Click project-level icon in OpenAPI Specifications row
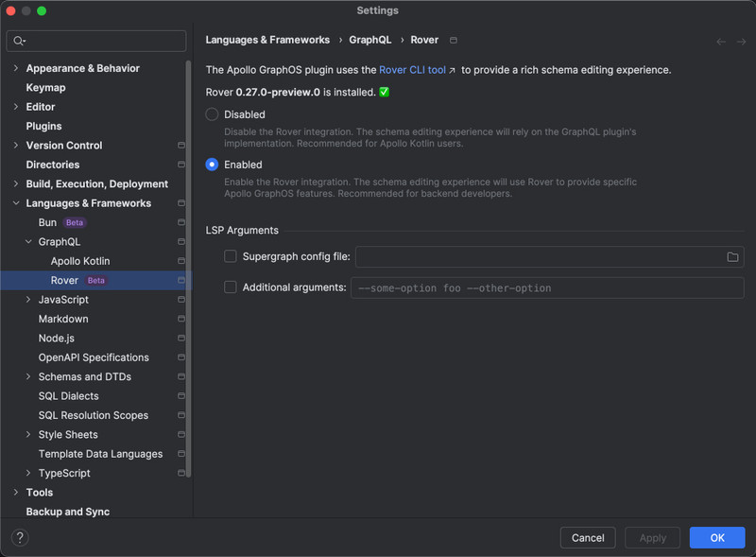The image size is (756, 557). (181, 357)
